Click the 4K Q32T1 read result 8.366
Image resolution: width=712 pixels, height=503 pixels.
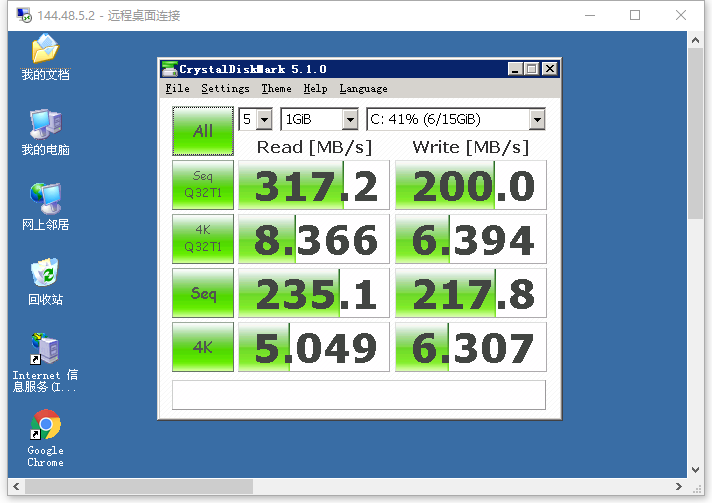point(314,239)
